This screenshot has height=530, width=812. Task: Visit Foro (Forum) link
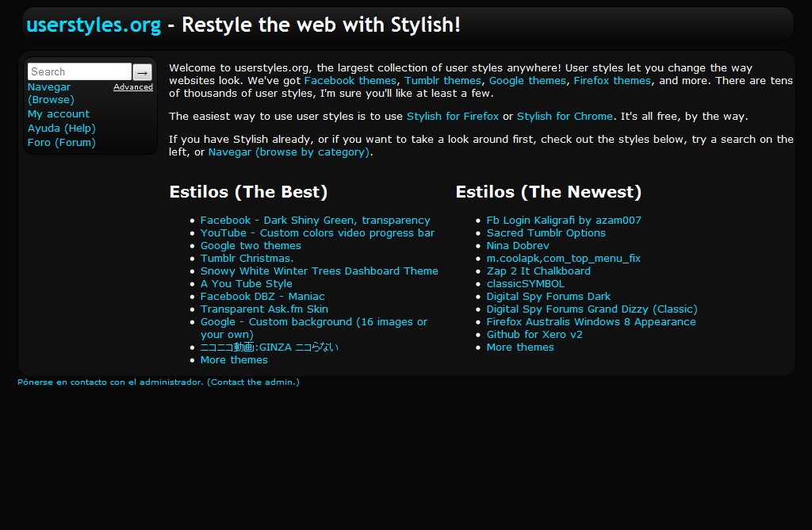pos(62,143)
